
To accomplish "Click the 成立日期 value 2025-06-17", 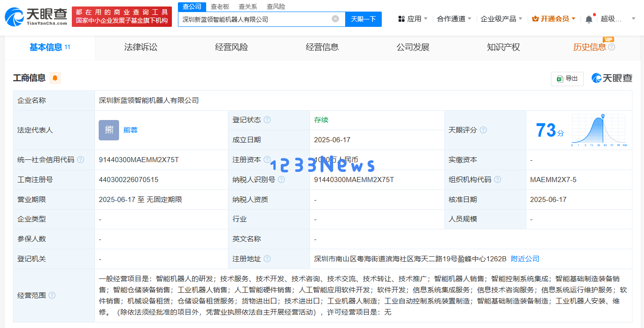I will [x=332, y=140].
